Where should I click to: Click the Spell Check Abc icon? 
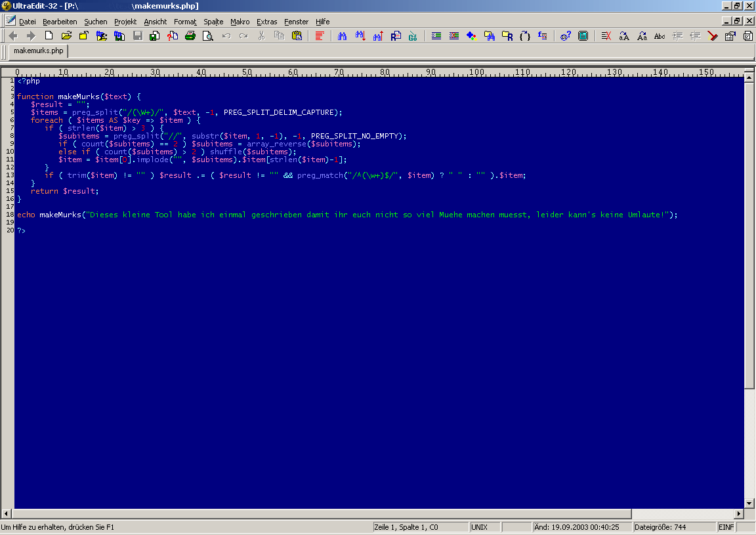click(x=660, y=36)
